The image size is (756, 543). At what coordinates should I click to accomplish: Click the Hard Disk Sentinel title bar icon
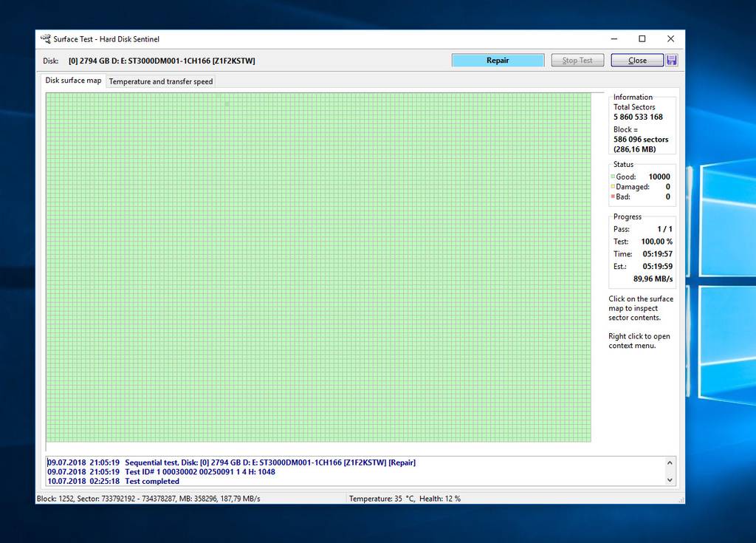pyautogui.click(x=46, y=39)
